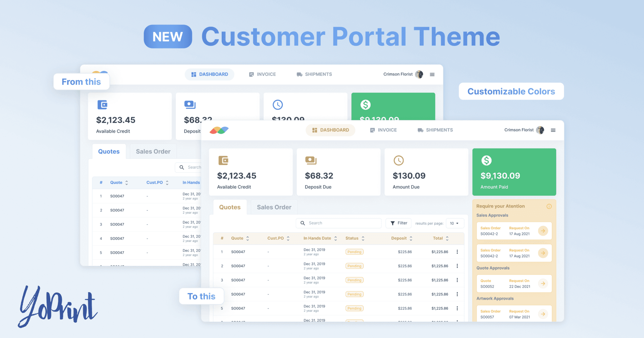Click the clock icon on Amount Due card
This screenshot has height=338, width=644.
pos(399,160)
